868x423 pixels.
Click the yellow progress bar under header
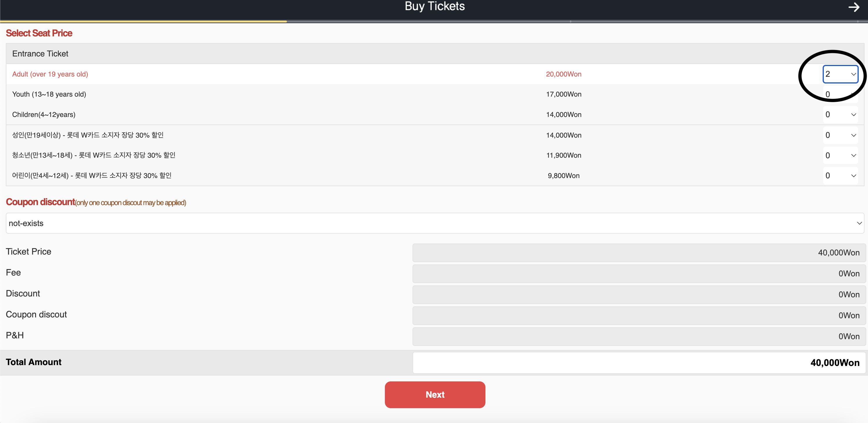(x=143, y=22)
